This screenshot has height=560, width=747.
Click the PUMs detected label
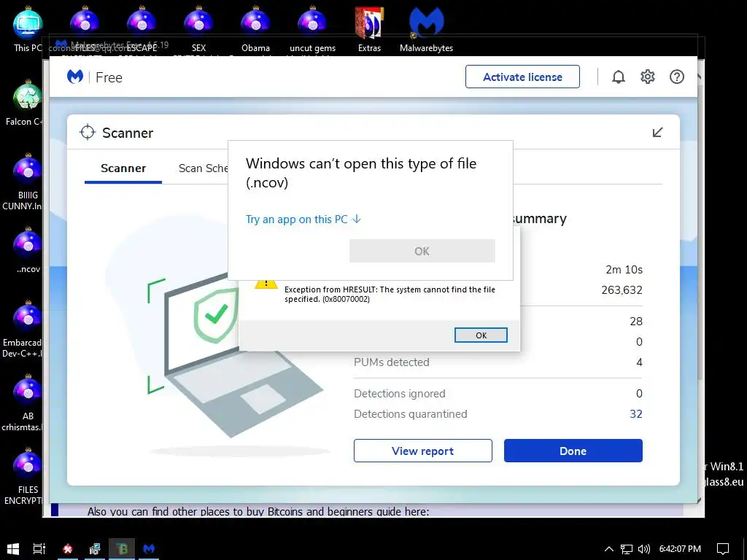tap(392, 362)
